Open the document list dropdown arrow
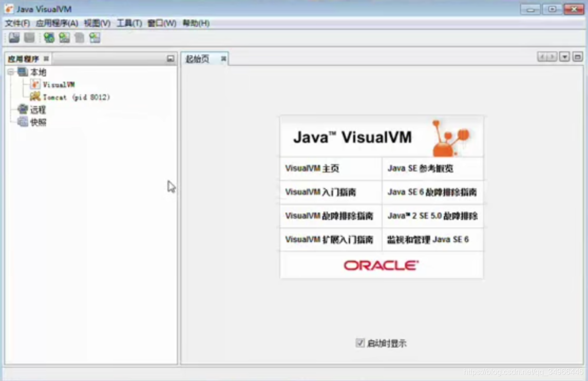Viewport: 588px width, 381px height. pyautogui.click(x=564, y=57)
